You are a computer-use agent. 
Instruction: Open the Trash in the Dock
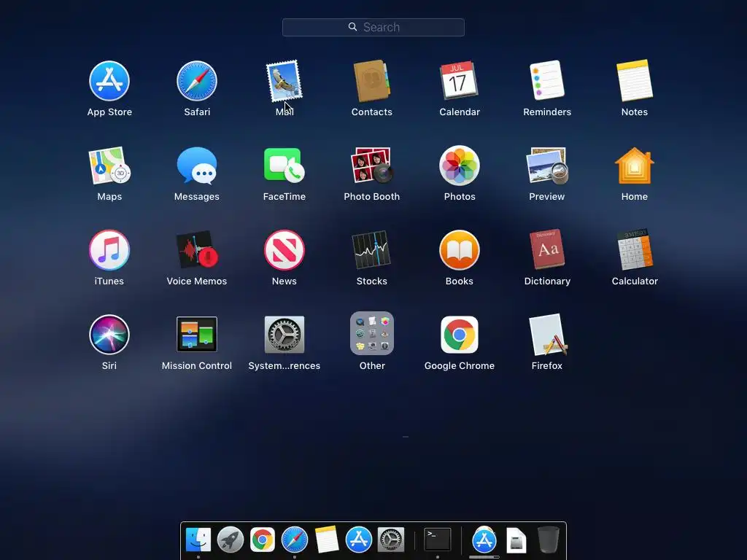pos(548,540)
